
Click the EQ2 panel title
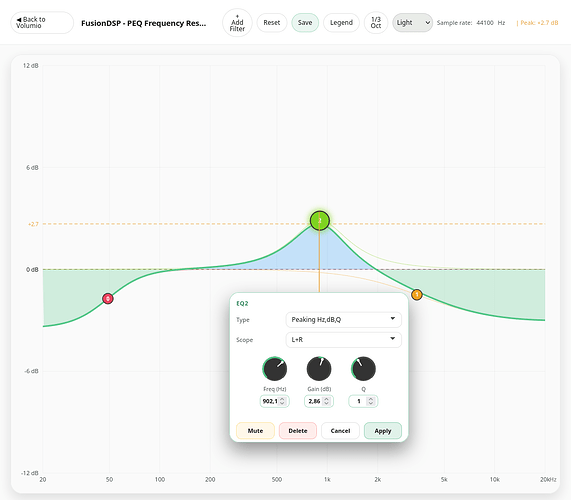242,303
